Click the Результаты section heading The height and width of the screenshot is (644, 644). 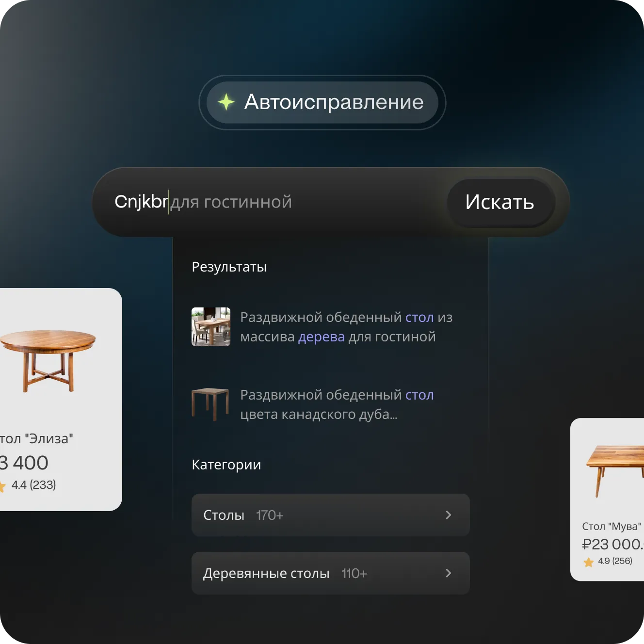coord(229,267)
